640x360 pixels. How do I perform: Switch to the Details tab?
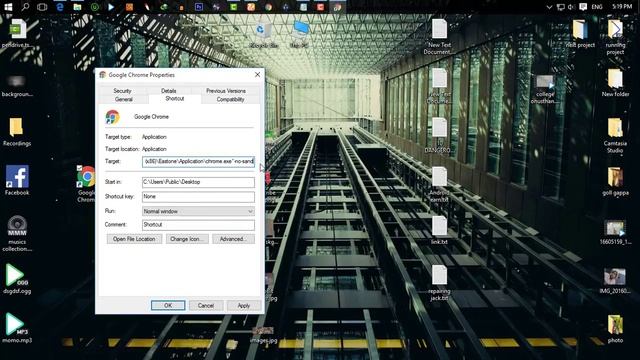[x=169, y=91]
